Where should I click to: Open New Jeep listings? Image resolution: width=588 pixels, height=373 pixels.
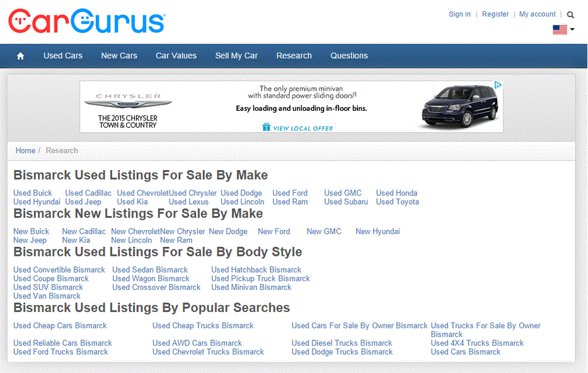(30, 240)
